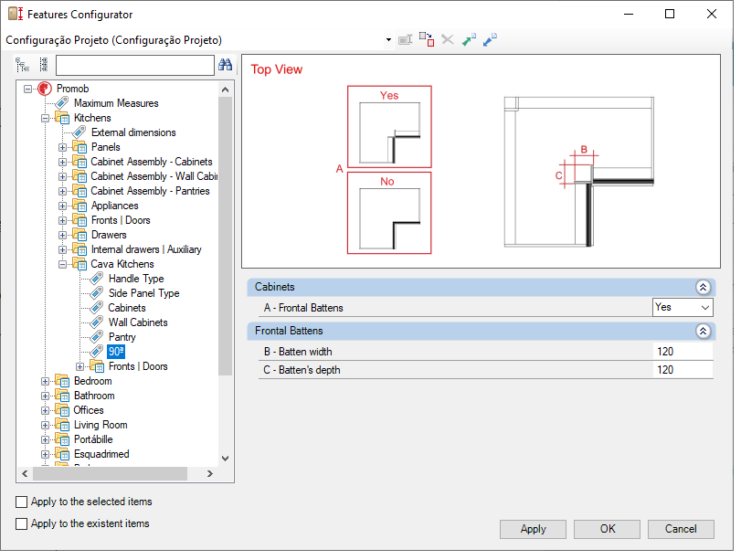Open the Configuração Projeto dropdown arrow
This screenshot has height=560, width=741.
click(x=388, y=40)
